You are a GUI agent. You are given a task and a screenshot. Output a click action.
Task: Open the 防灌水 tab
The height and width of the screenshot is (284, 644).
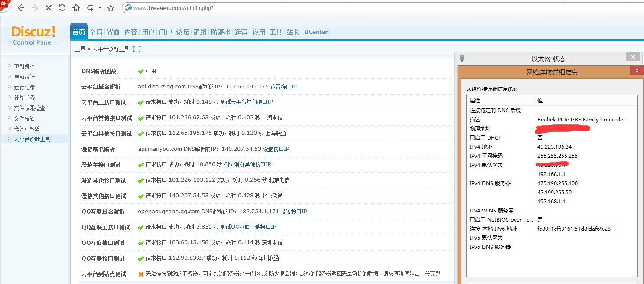(221, 32)
